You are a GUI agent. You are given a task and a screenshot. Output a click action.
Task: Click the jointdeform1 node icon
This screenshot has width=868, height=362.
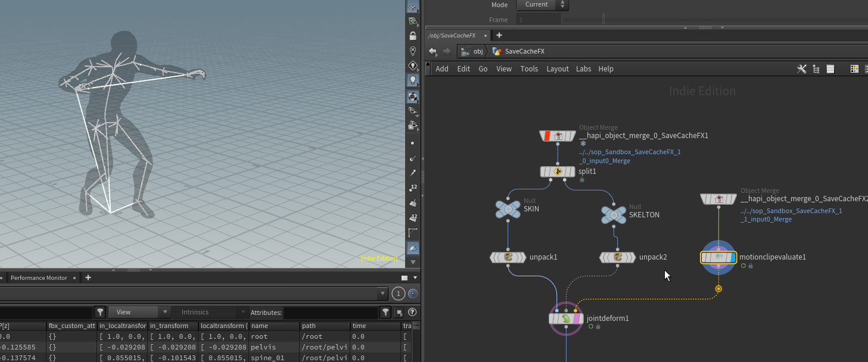tap(565, 319)
